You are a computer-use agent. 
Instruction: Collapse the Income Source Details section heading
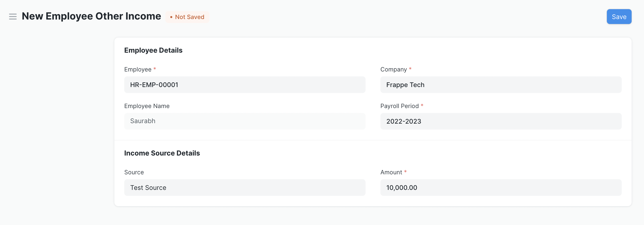pos(162,153)
